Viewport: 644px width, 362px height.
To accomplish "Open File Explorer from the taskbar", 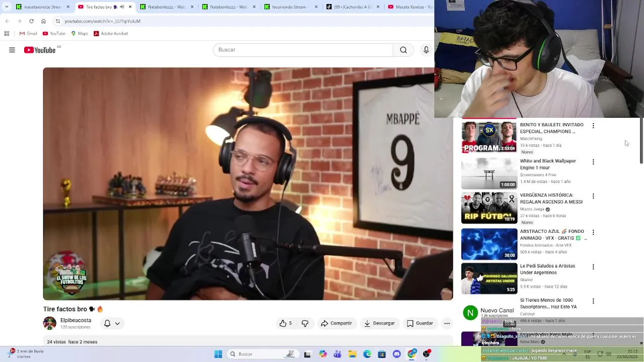I will 353,354.
